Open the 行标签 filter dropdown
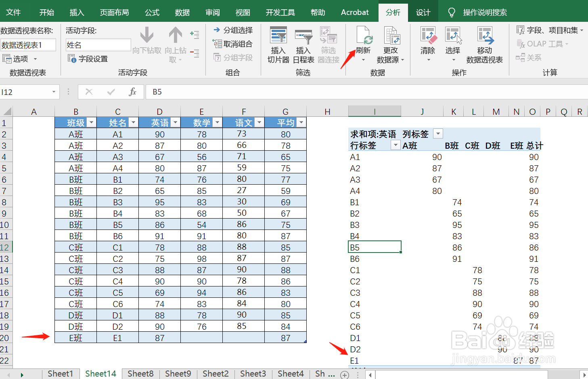The height and width of the screenshot is (379, 588). pyautogui.click(x=395, y=145)
